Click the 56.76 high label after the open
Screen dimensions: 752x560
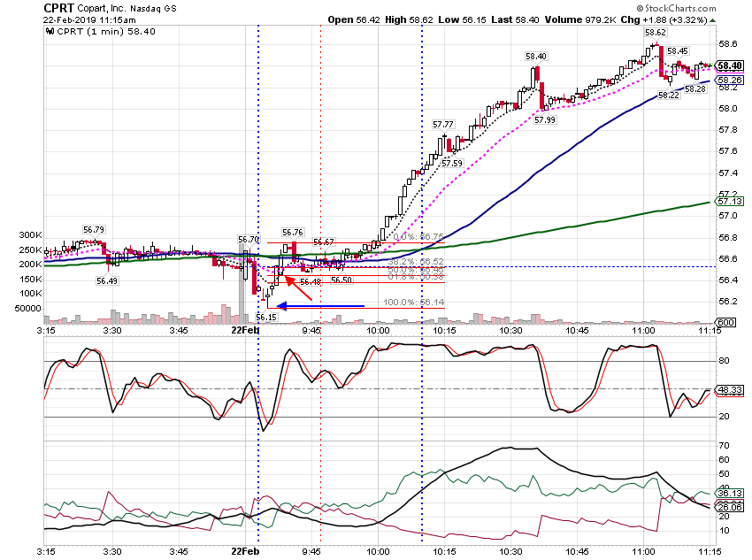(293, 233)
